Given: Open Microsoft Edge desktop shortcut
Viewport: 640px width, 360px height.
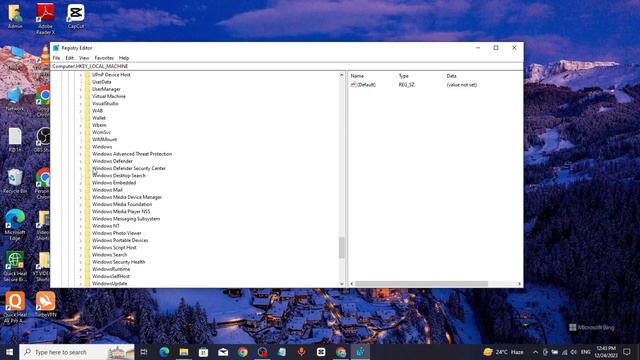Looking at the screenshot, I should pos(15,224).
